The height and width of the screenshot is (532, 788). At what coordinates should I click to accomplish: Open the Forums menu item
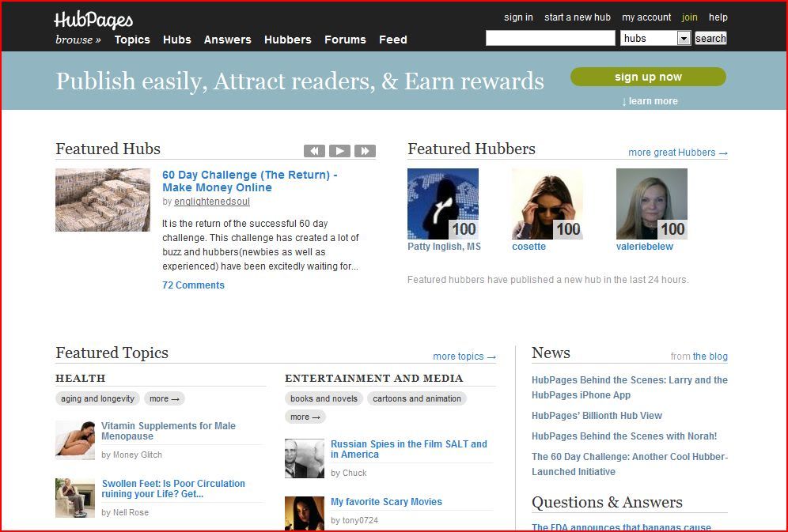[345, 40]
